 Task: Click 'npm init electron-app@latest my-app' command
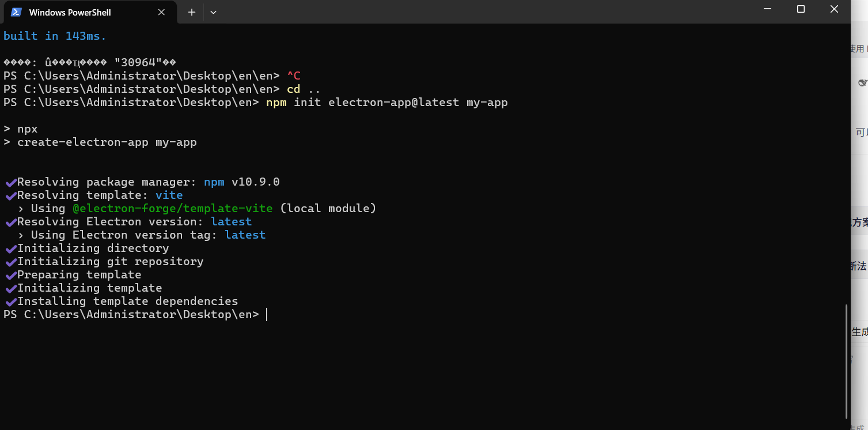pyautogui.click(x=387, y=102)
